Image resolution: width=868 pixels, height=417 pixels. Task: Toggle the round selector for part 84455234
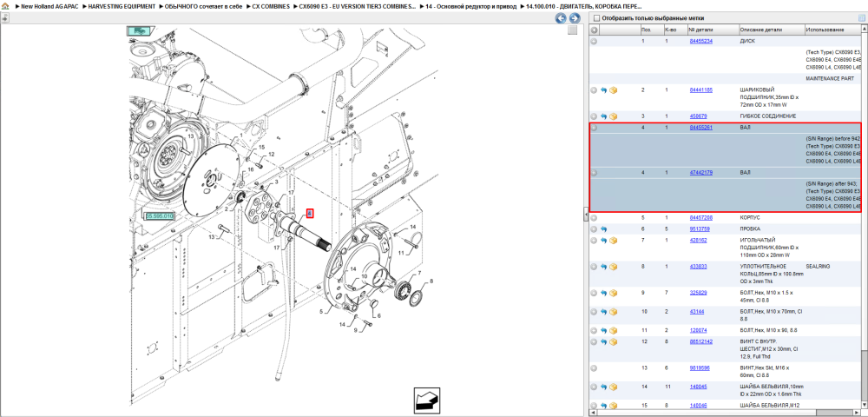click(594, 42)
